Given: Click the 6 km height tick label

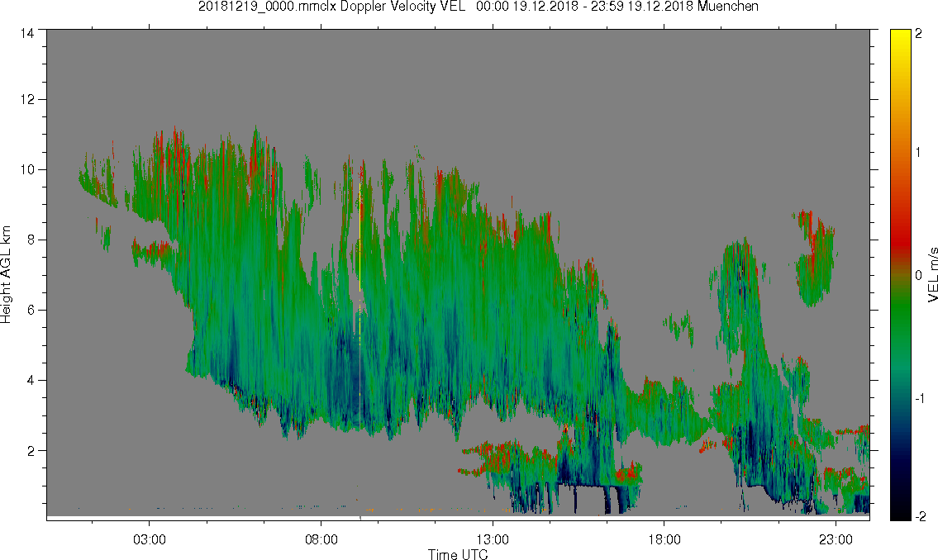Looking at the screenshot, I should 31,311.
